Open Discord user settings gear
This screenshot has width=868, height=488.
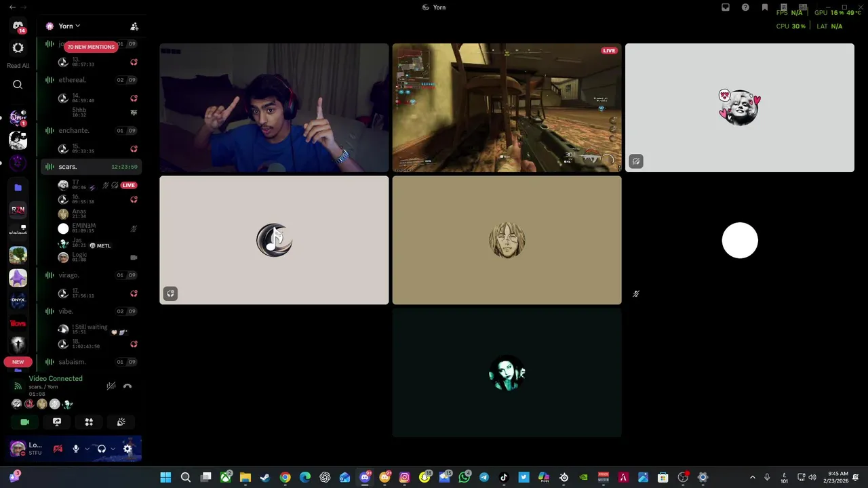point(127,449)
